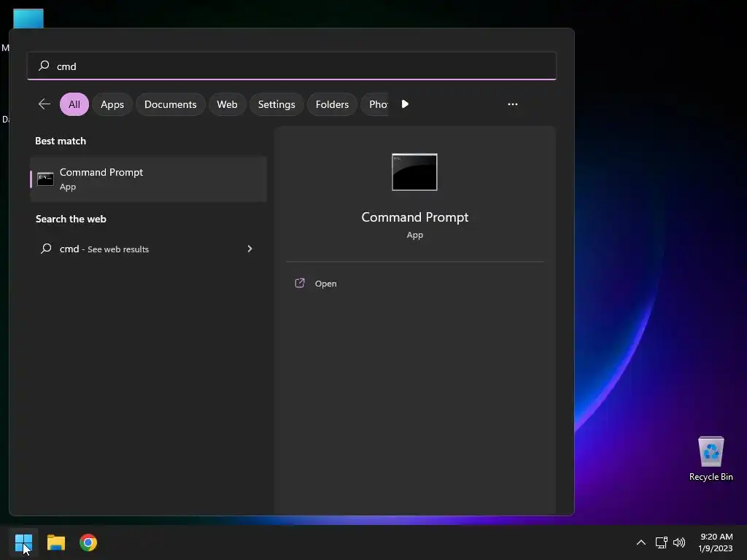
Task: Click the Windows Start button
Action: (23, 542)
